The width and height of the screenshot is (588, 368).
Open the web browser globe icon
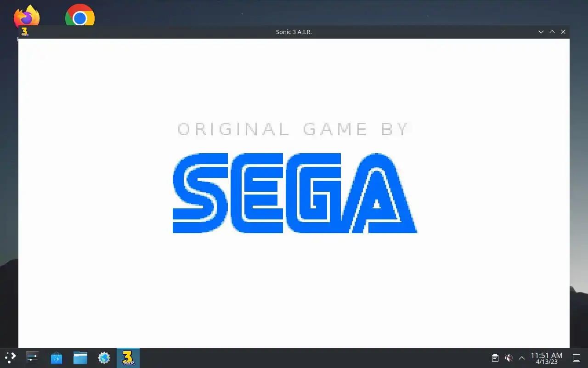pos(104,357)
